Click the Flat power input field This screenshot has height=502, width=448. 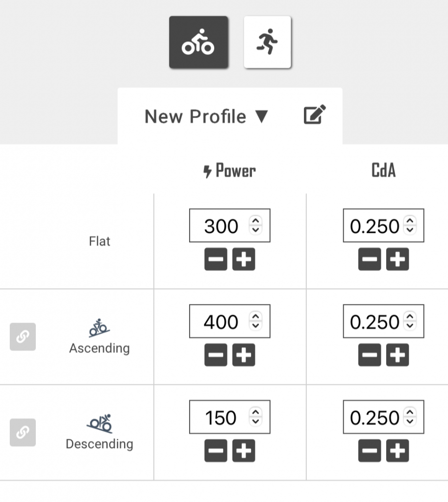coord(221,226)
